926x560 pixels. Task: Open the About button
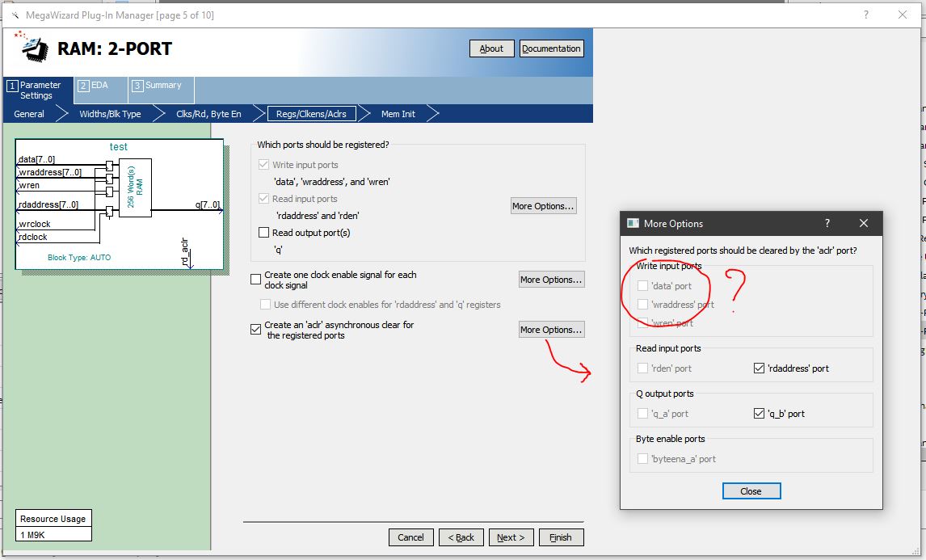tap(492, 48)
